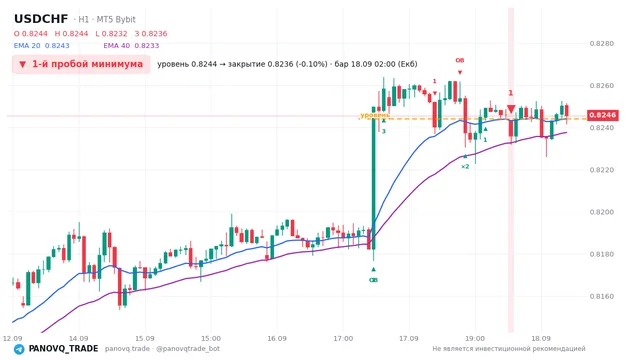Click the PANOVQ_TRADE brand name
640x360 pixels.
[63, 349]
